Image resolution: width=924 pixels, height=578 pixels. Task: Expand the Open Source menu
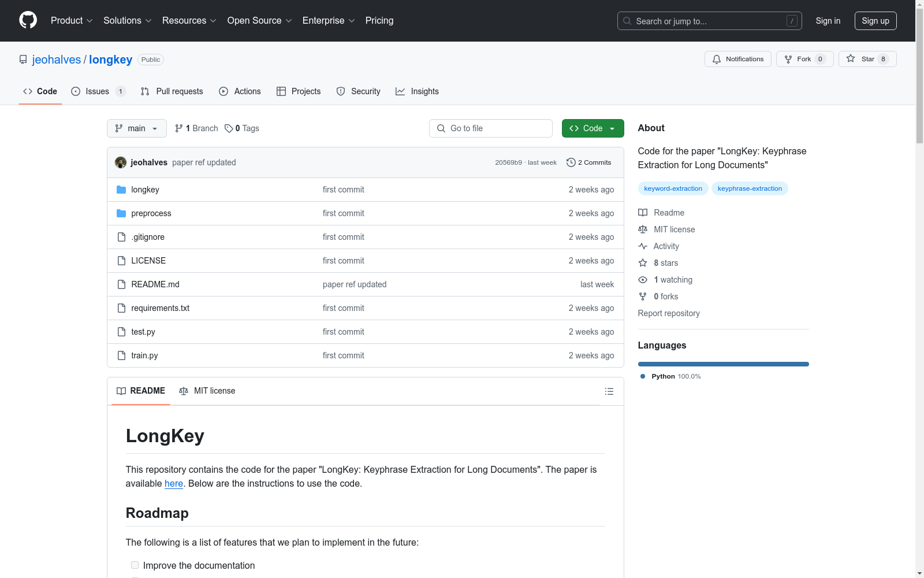(260, 20)
